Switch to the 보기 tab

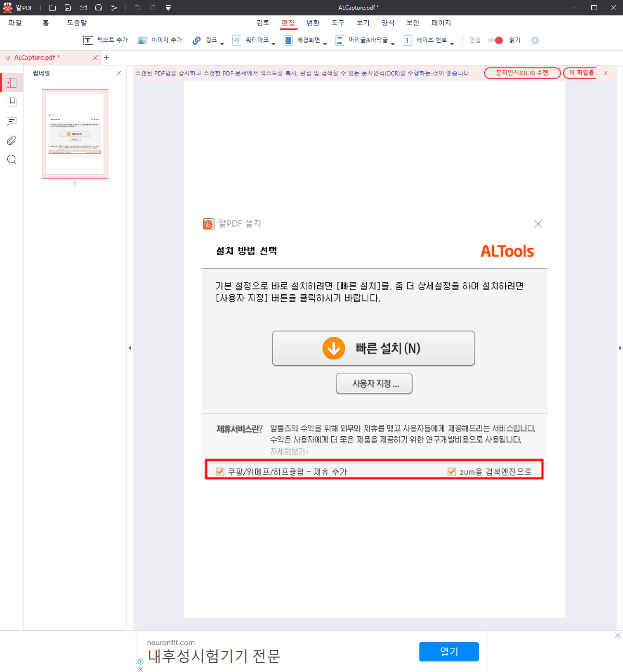point(363,23)
